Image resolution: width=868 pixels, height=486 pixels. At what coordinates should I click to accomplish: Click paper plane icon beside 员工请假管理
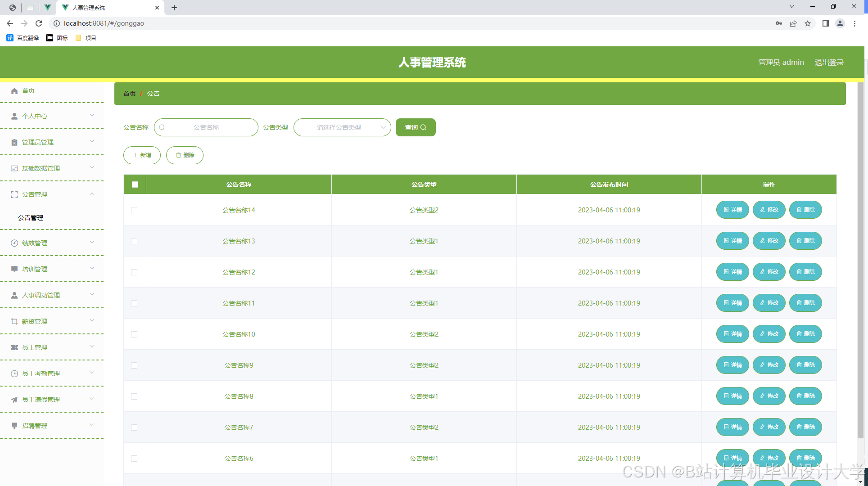tap(14, 400)
